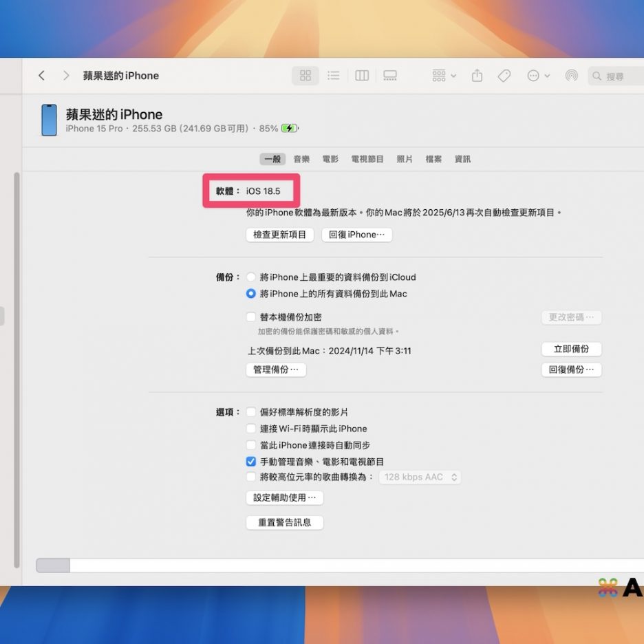Enable 替本機備份加密 checkbox

click(251, 317)
